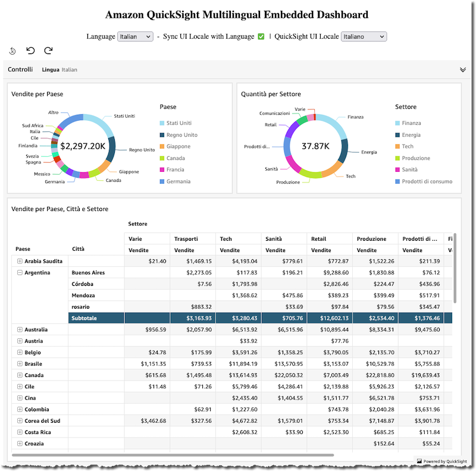
Task: Click the reset dashboard icon
Action: [x=12, y=51]
